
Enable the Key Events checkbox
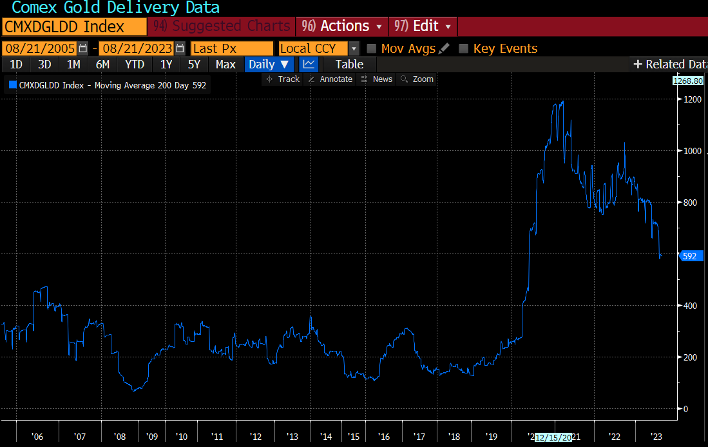(x=463, y=48)
